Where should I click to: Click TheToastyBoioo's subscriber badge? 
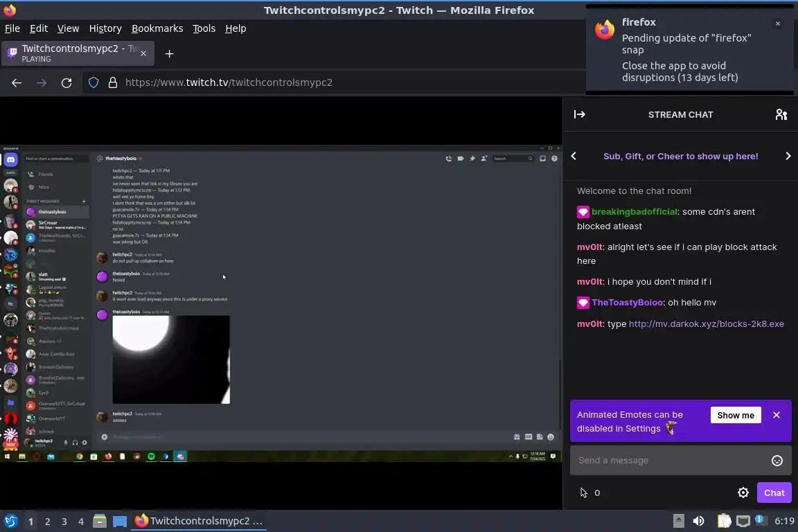pyautogui.click(x=583, y=303)
